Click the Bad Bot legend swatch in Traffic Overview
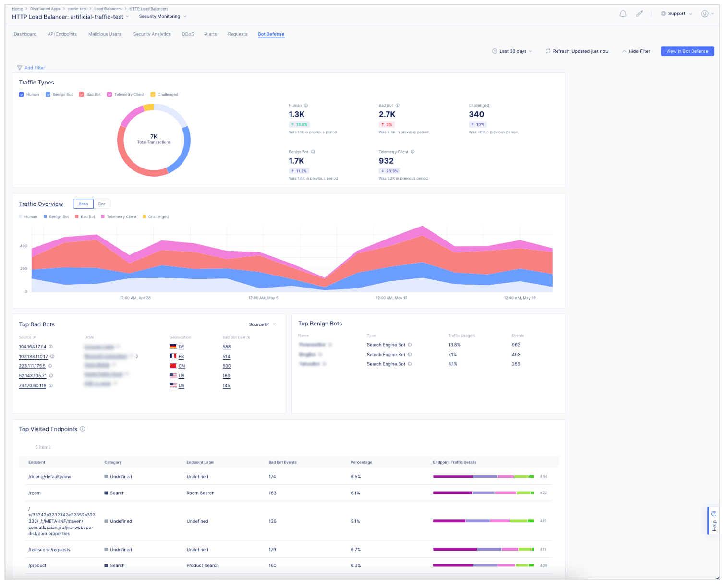Screen dimensions: 728x588 point(77,217)
